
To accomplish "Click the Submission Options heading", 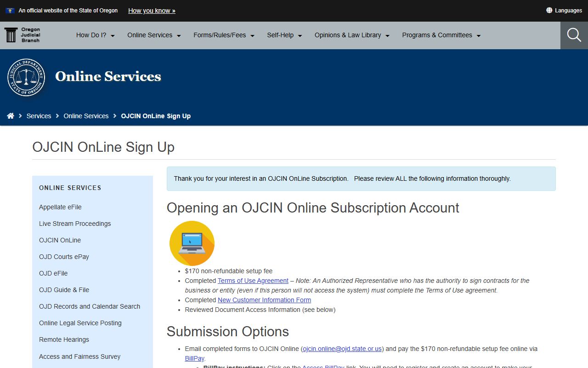I will pos(228,332).
